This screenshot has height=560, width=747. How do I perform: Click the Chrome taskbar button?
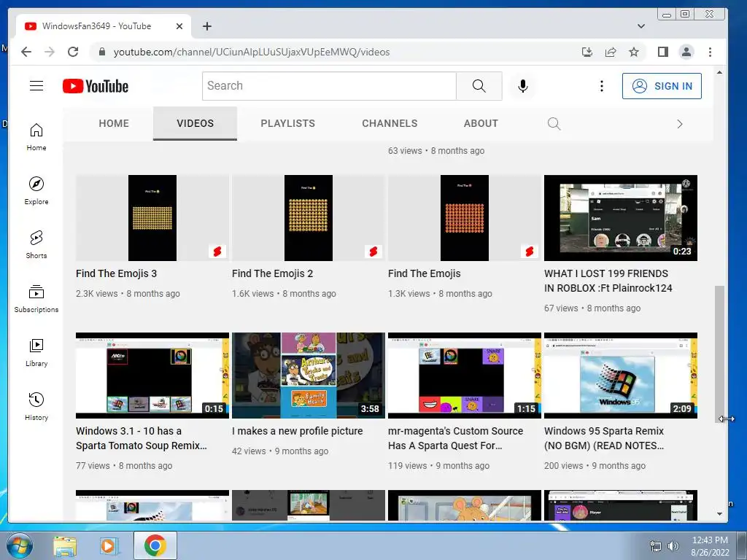coord(155,545)
